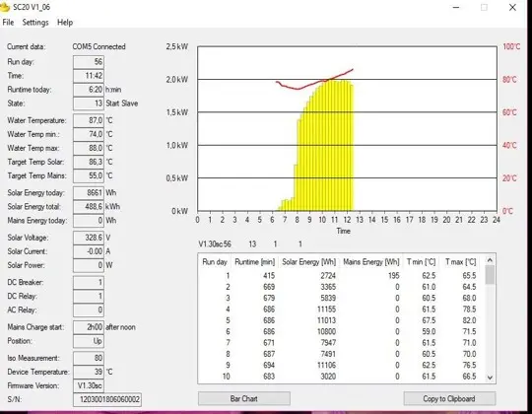Image resolution: width=532 pixels, height=414 pixels.
Task: Click the Solar Energy total field 488,6
Action: 89,207
